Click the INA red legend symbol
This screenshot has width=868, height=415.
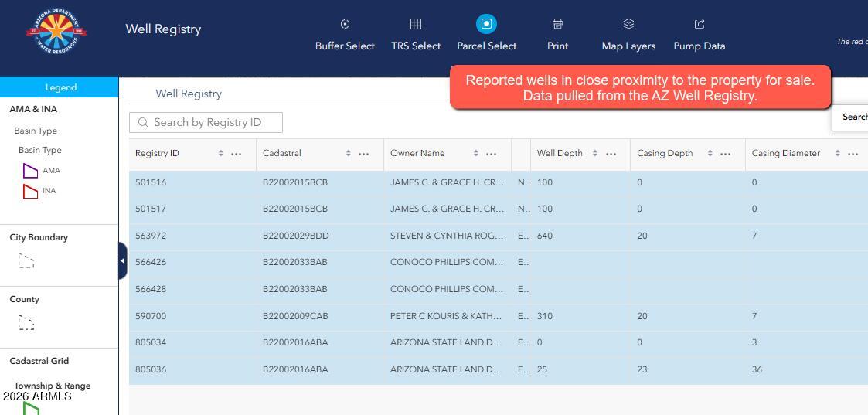click(x=30, y=191)
